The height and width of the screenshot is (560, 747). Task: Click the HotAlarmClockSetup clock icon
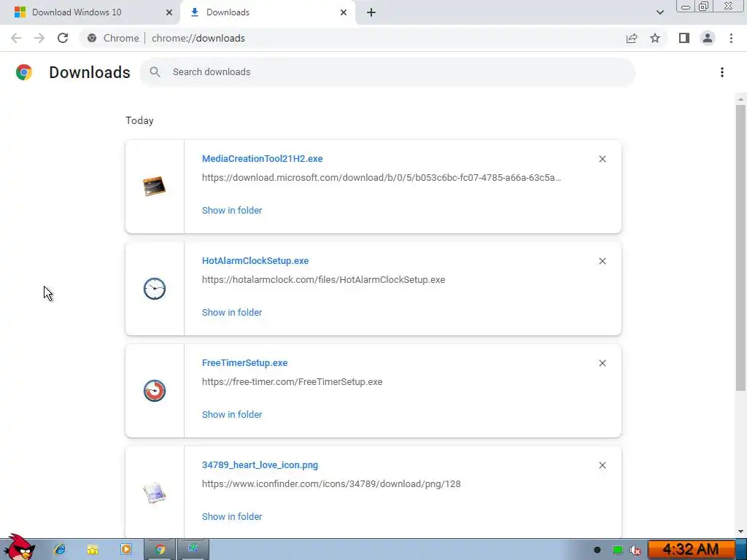[x=155, y=289]
